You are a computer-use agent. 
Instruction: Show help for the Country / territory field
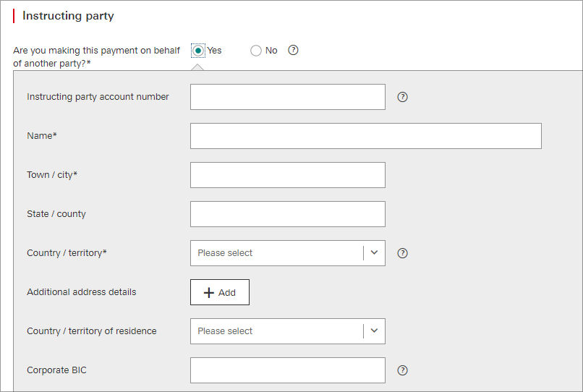coord(403,253)
